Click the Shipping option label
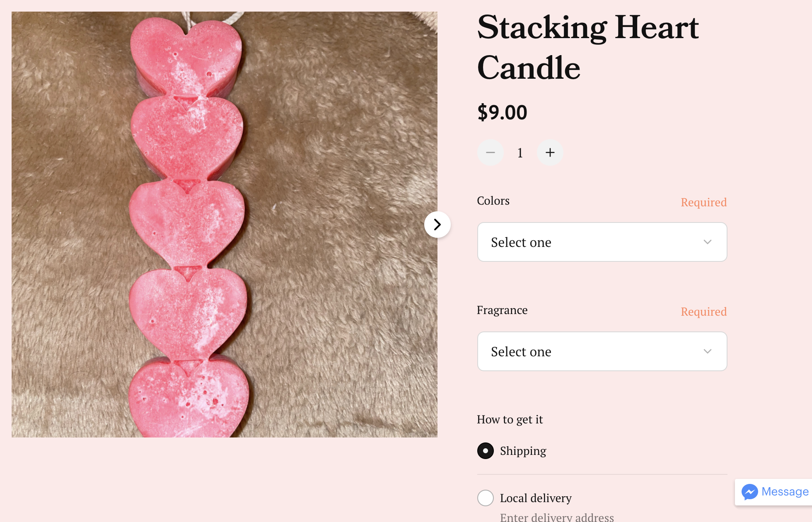Viewport: 812px width, 522px height. tap(523, 451)
